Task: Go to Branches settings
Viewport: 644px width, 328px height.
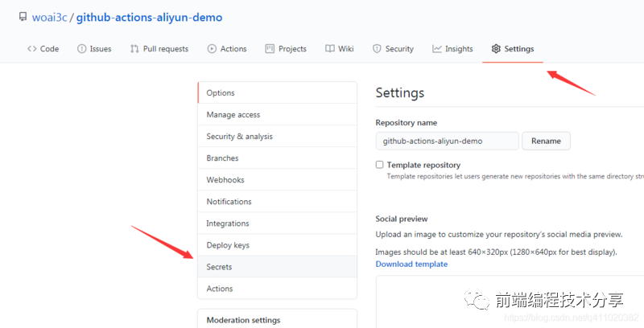Action: [277, 158]
